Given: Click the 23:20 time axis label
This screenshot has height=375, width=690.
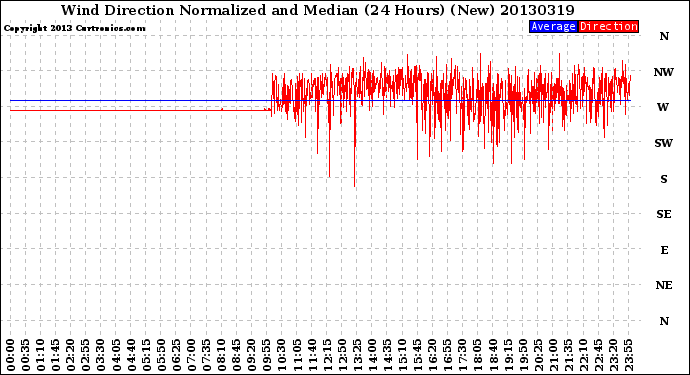Looking at the screenshot, I should tap(613, 355).
